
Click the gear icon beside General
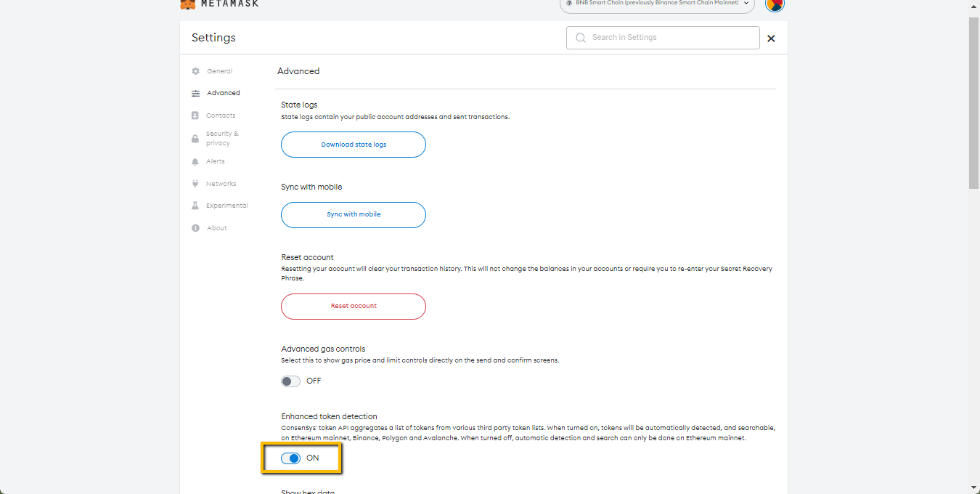(195, 71)
